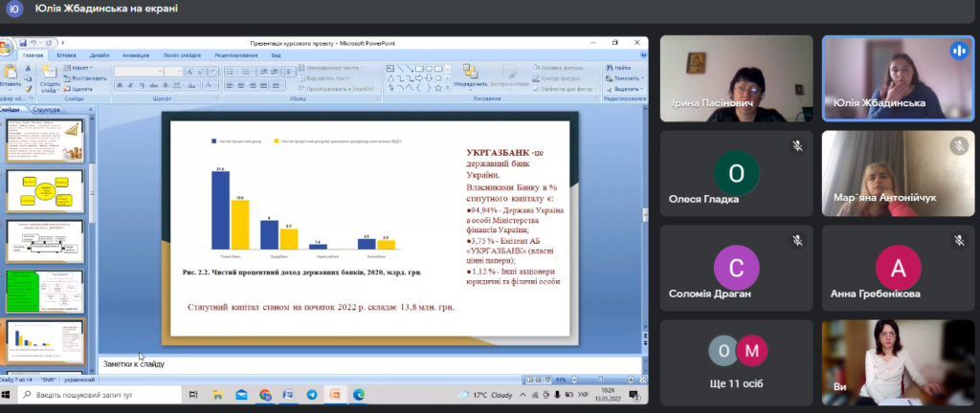Click the Align text left icon
The height and width of the screenshot is (413, 980).
pos(229,85)
